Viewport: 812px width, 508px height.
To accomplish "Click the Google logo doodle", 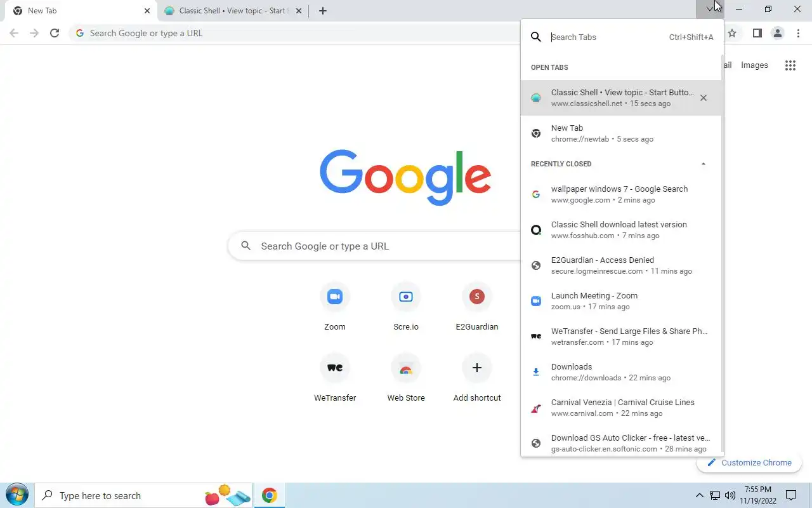I will pos(405,177).
